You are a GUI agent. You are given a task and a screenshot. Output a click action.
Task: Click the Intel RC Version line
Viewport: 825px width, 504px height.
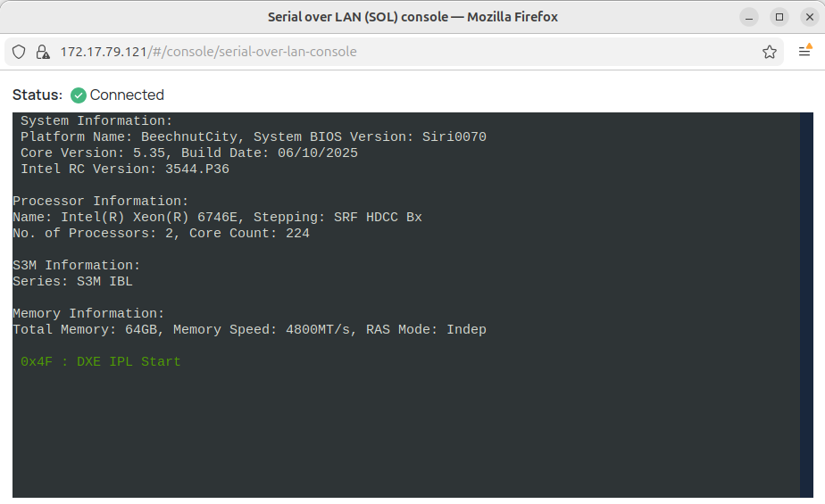click(x=125, y=169)
